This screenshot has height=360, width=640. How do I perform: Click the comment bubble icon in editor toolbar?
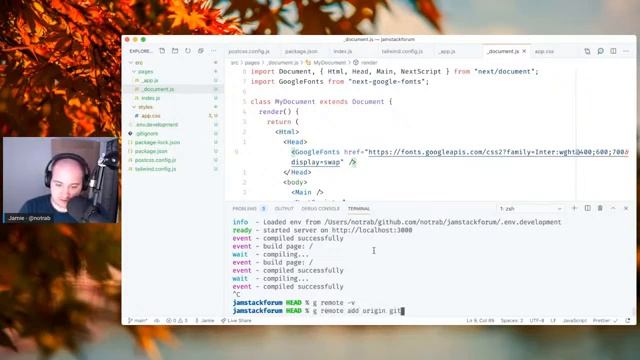pos(600,51)
